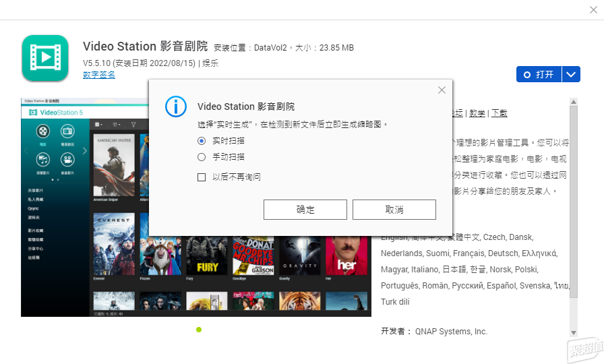Expand the dropdown arrow beside 打开

point(571,74)
